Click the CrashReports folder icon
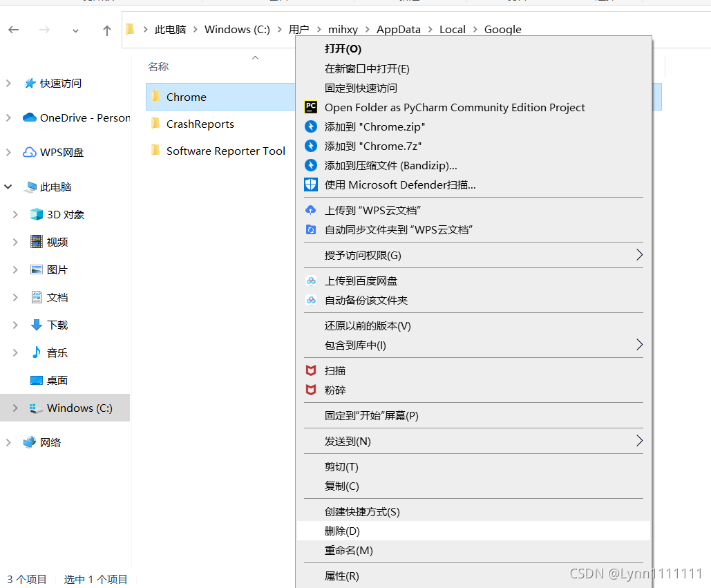Screen dimensions: 711x588 155,123
